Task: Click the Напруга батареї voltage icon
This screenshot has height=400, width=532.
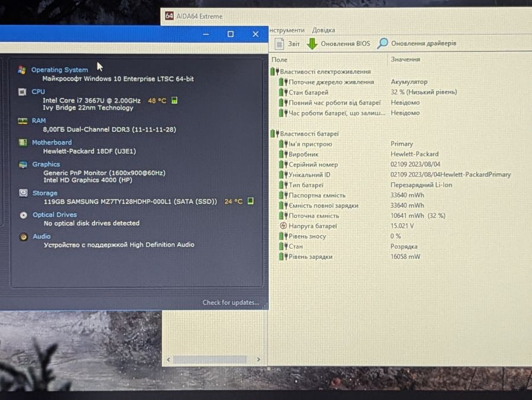Action: point(283,226)
